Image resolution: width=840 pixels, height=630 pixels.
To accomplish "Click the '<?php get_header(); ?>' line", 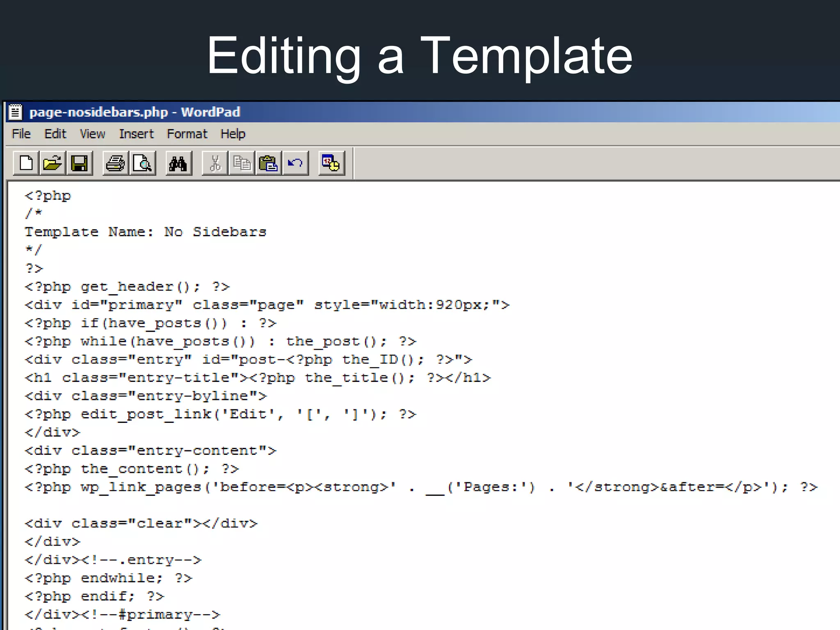I will (x=127, y=287).
